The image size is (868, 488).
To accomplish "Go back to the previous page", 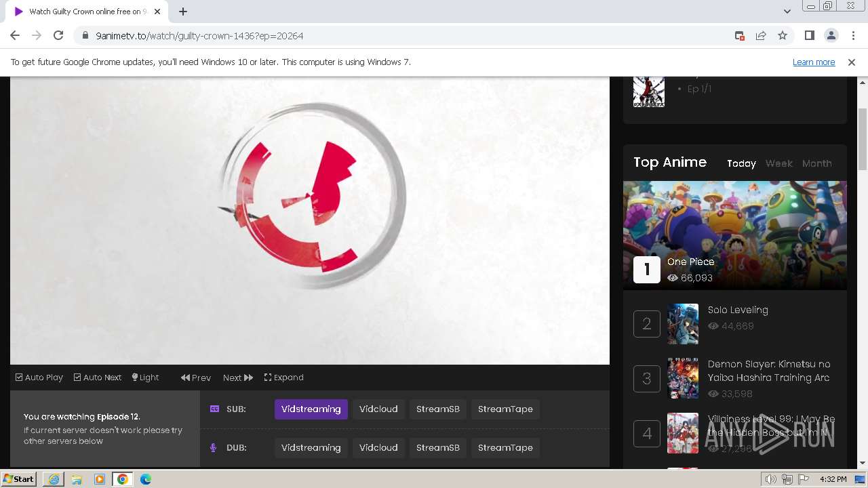I will click(x=15, y=36).
